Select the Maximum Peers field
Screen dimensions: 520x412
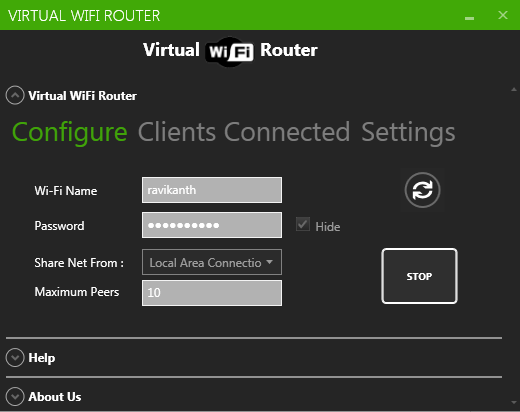pyautogui.click(x=212, y=293)
